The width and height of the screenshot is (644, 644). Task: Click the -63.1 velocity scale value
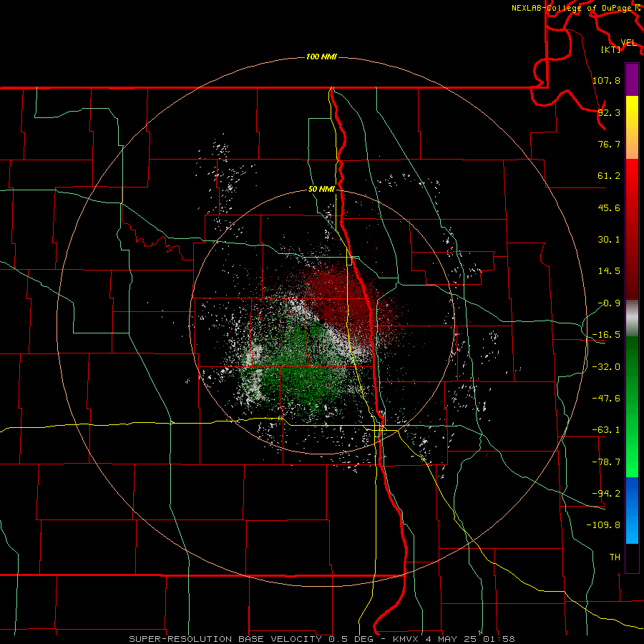click(606, 430)
